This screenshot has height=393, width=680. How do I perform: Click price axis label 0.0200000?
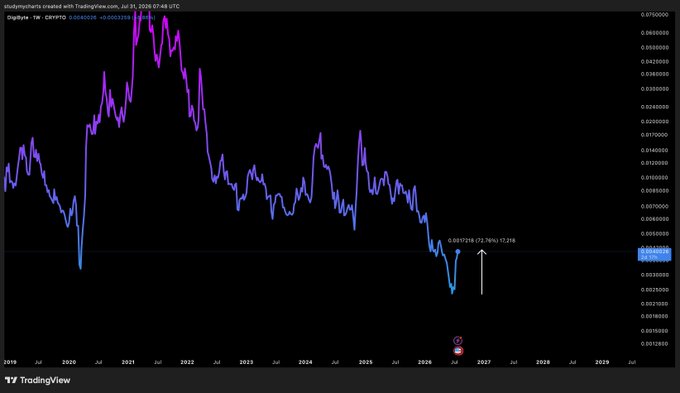(x=654, y=121)
